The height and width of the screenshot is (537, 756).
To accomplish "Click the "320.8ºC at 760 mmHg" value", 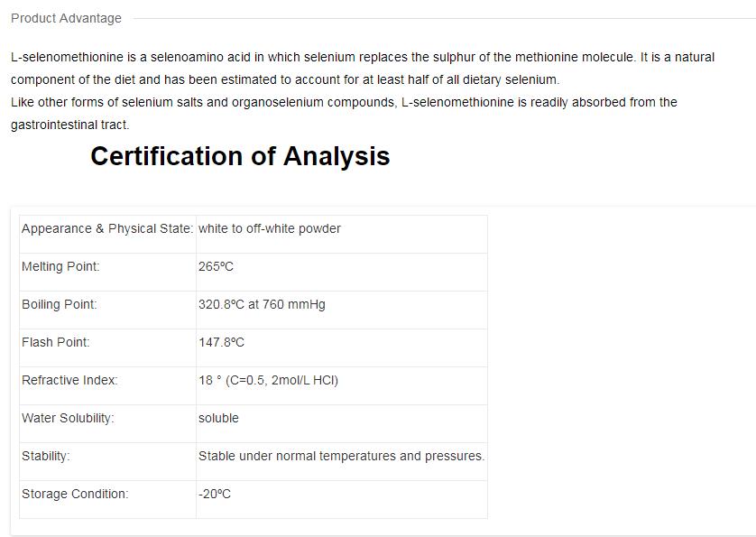I will (262, 304).
